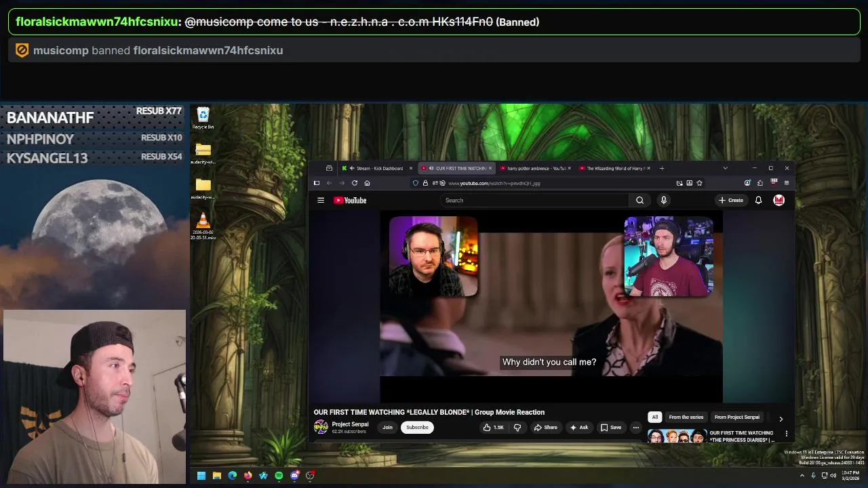Open options for the Princess Diaries suggestion
This screenshot has width=868, height=488.
[x=787, y=434]
